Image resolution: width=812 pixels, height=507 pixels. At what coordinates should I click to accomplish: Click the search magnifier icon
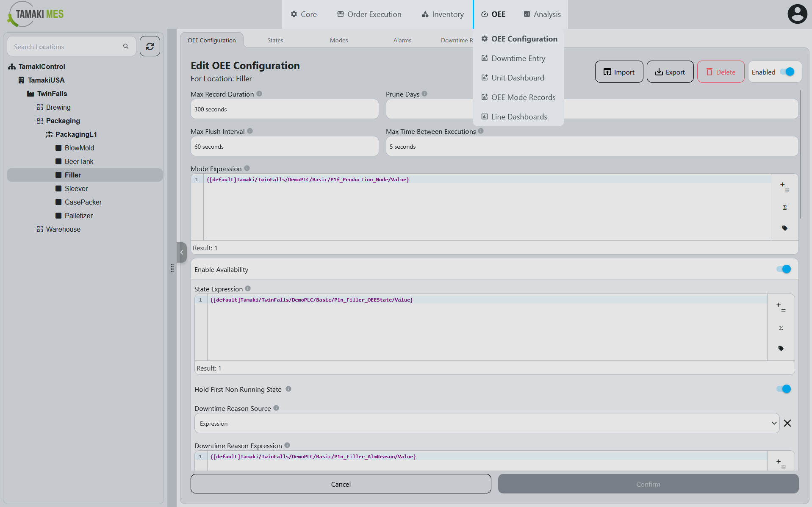(126, 46)
